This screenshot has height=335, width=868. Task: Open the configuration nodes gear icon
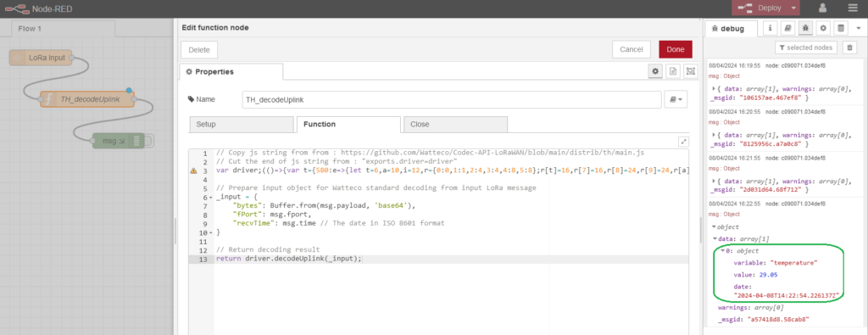(x=824, y=28)
